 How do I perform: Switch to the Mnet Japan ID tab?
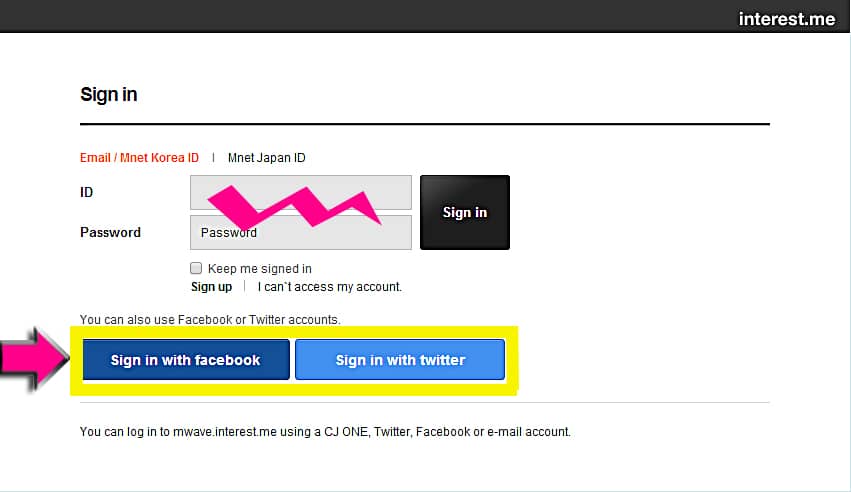pos(267,158)
